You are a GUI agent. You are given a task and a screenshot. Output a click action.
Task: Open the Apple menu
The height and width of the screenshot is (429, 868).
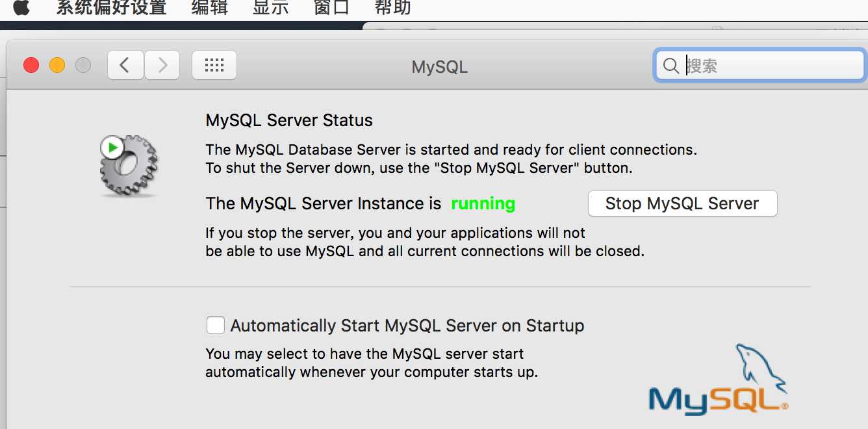coord(21,7)
